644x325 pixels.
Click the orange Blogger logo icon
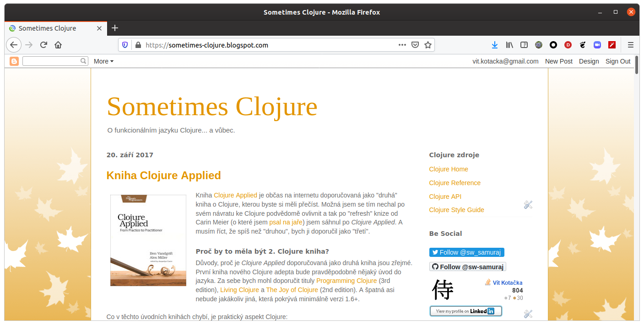14,61
